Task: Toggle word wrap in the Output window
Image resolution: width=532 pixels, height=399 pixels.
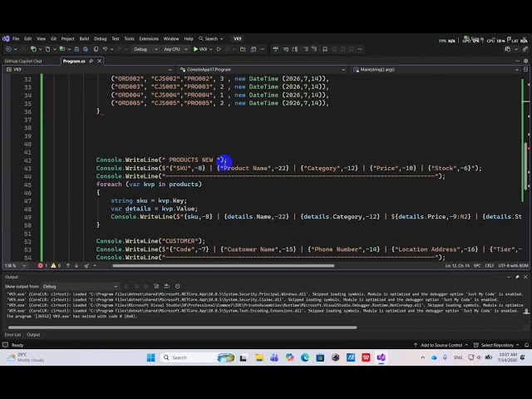Action: (x=167, y=286)
